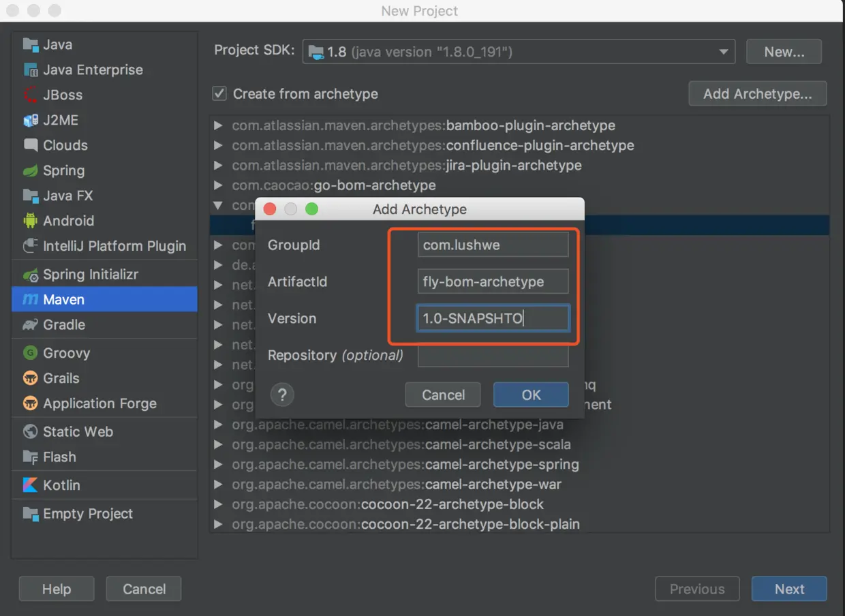Click OK in Add Archetype dialog
Image resolution: width=845 pixels, height=616 pixels.
click(531, 395)
